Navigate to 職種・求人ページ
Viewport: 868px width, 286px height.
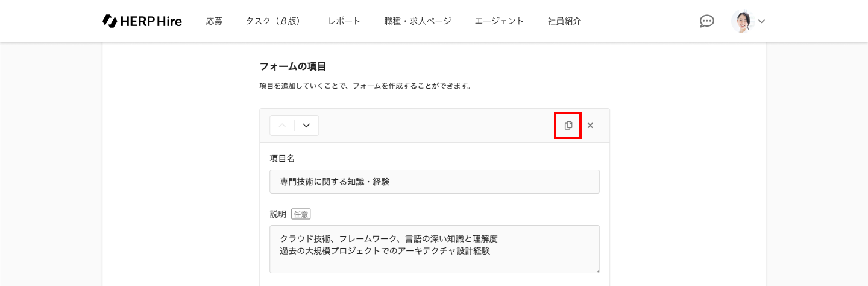(x=417, y=21)
